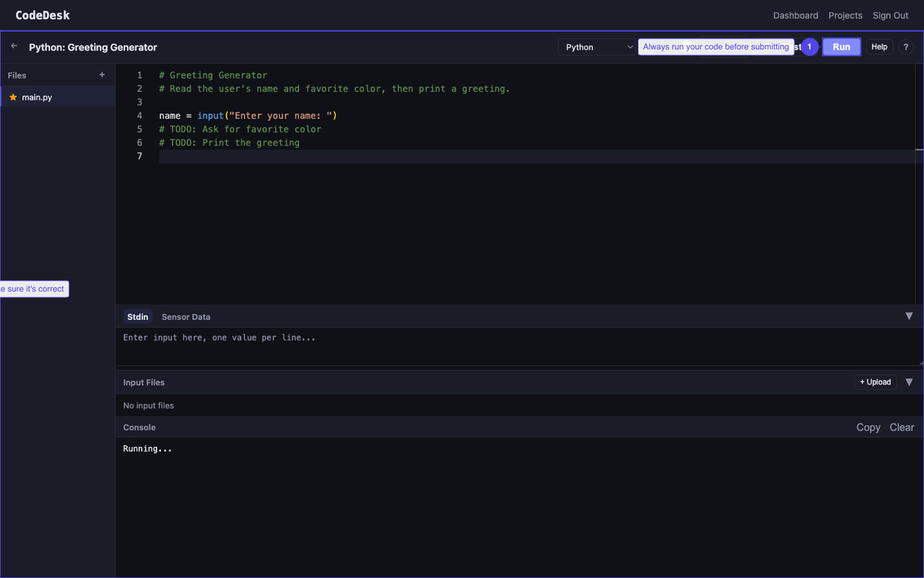Click the back arrow to exit the project

(x=13, y=45)
